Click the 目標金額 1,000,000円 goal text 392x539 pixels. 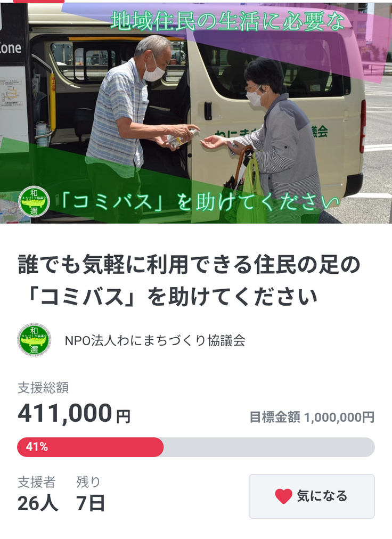(x=312, y=418)
